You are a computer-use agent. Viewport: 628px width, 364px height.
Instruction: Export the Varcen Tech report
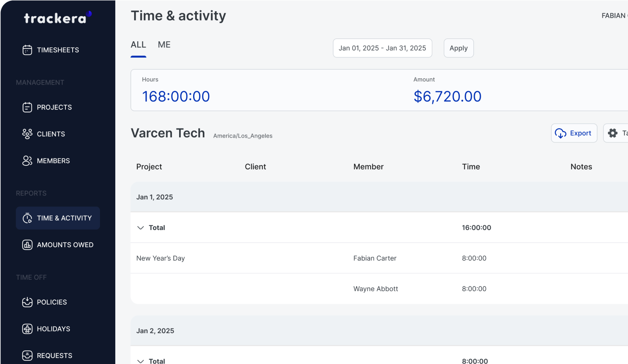coord(574,133)
